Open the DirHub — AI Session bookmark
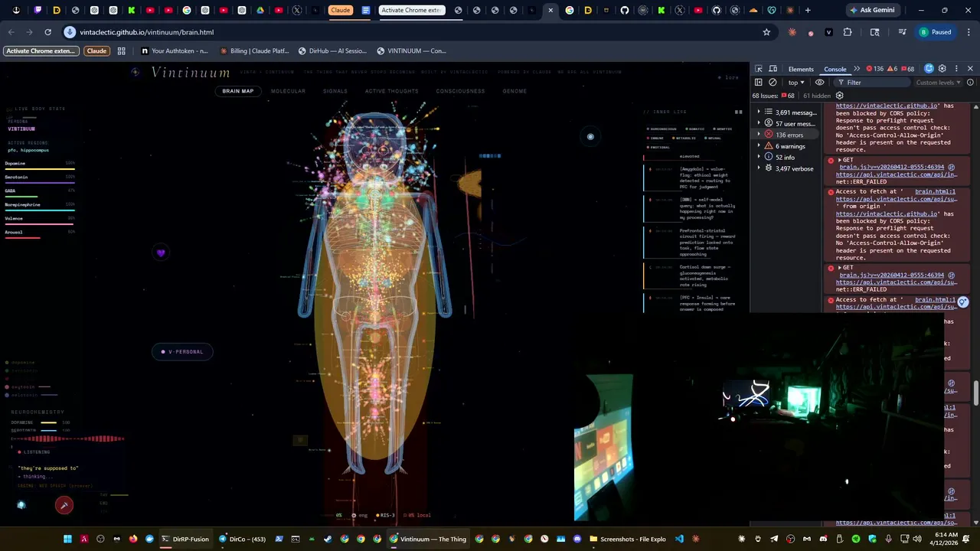The height and width of the screenshot is (551, 980). (x=333, y=51)
